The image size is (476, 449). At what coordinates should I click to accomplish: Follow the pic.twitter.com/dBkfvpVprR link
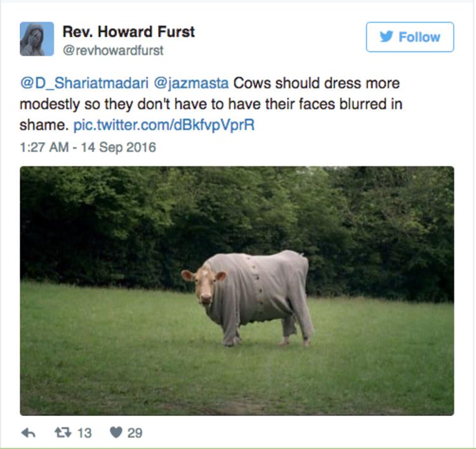pos(164,125)
